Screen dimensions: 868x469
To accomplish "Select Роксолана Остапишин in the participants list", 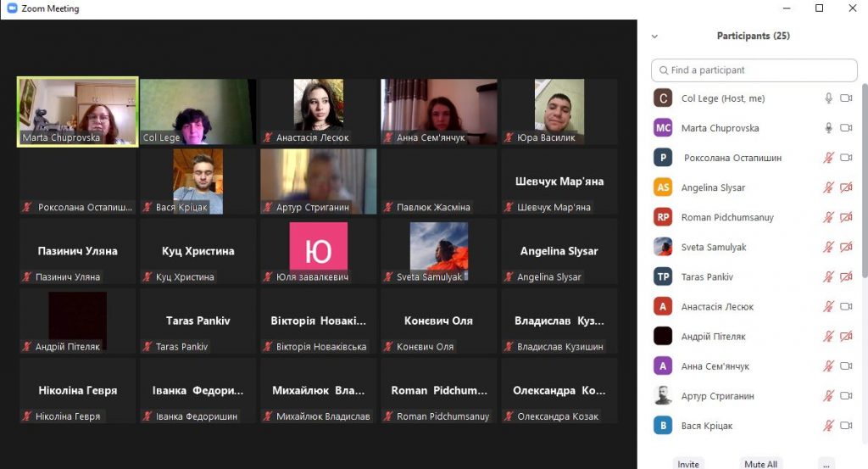I will [732, 158].
